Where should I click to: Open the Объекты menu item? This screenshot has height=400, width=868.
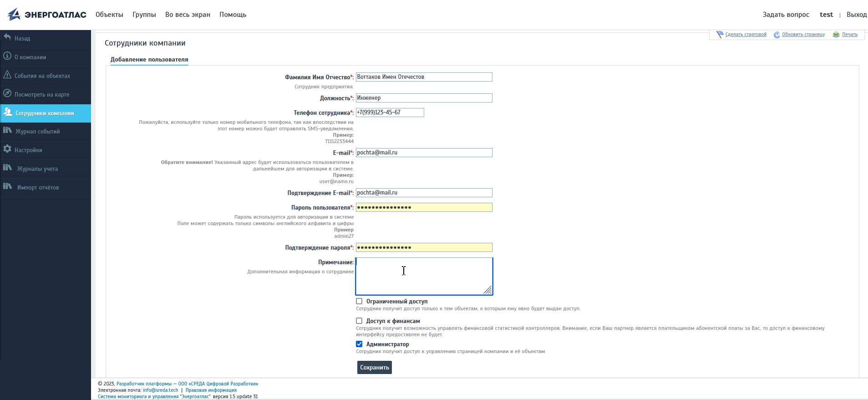pos(109,15)
